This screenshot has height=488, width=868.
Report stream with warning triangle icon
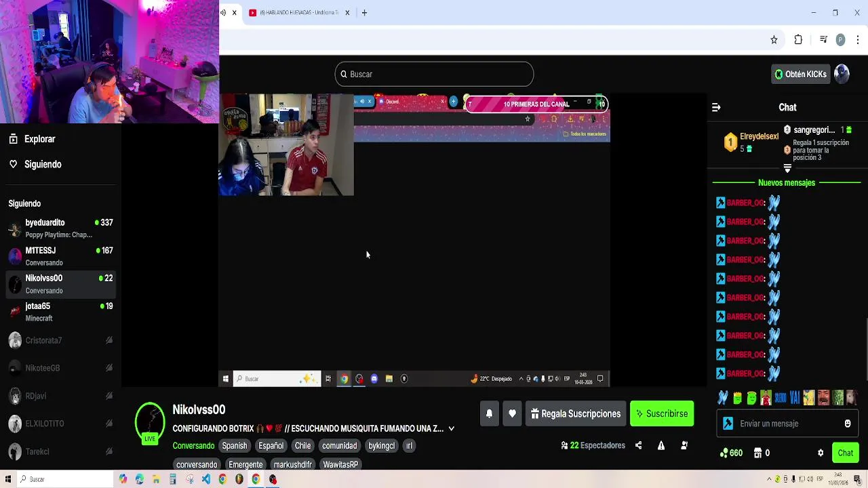click(x=661, y=445)
